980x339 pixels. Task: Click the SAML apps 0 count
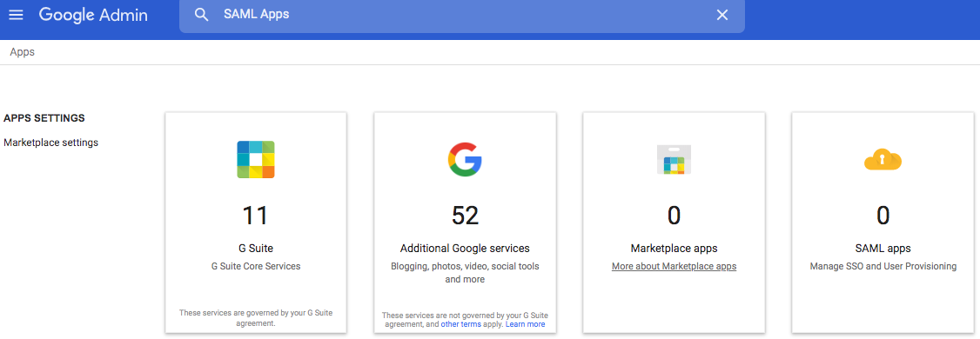[x=883, y=216]
